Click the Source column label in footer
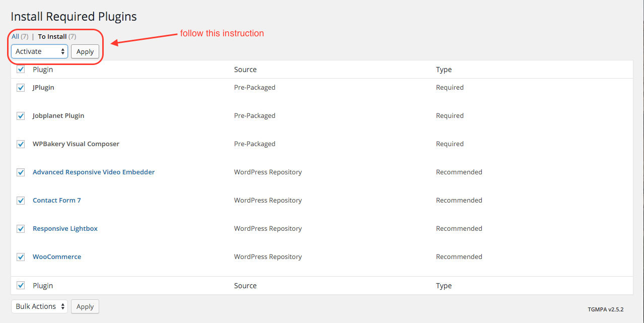The image size is (644, 323). (245, 286)
